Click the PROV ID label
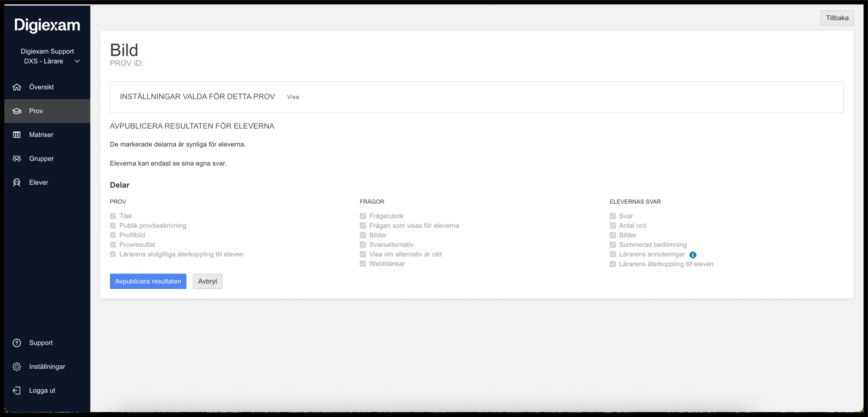 coord(126,63)
